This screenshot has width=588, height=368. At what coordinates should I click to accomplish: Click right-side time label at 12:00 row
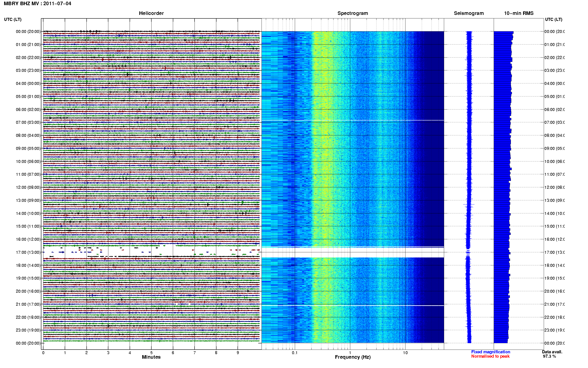(x=554, y=187)
